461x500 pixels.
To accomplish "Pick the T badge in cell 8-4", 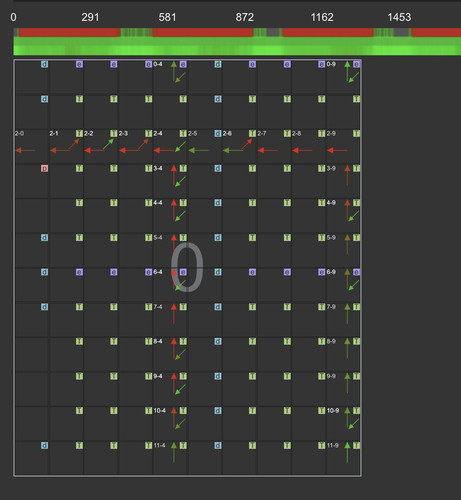I will coord(183,341).
